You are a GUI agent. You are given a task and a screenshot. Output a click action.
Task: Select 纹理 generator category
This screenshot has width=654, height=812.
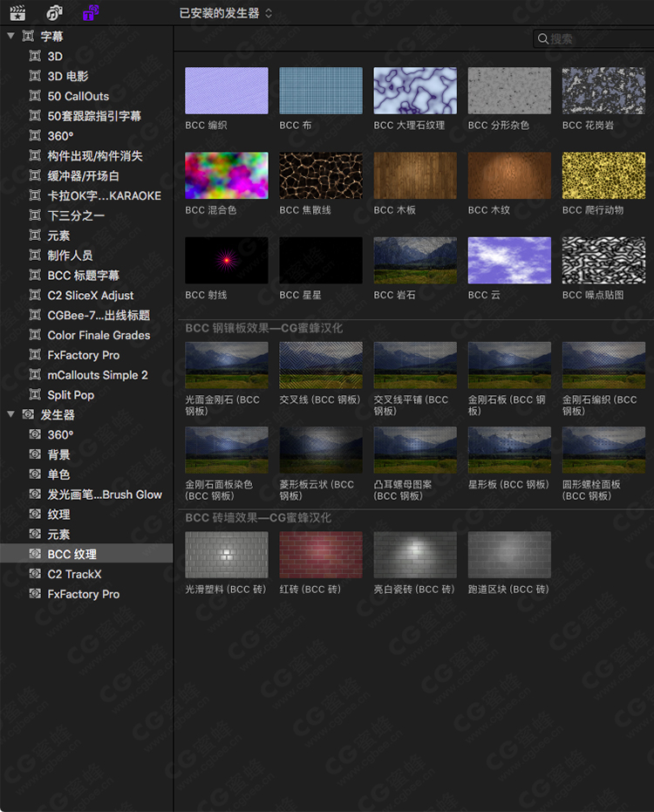[86, 515]
